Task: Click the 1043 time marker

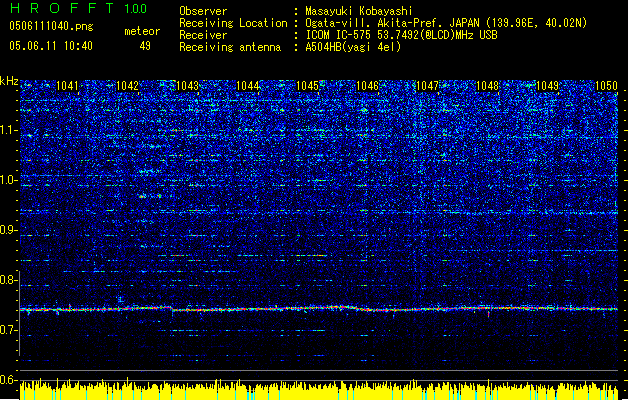Action: point(187,86)
